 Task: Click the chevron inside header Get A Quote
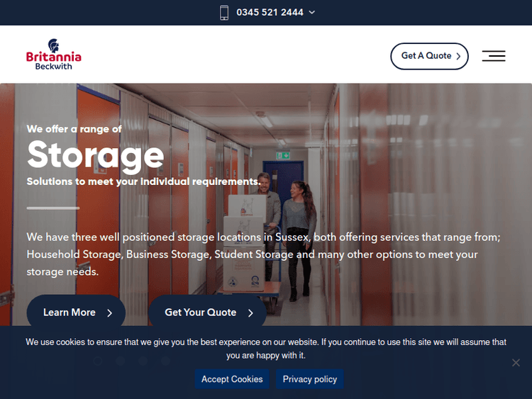(458, 56)
